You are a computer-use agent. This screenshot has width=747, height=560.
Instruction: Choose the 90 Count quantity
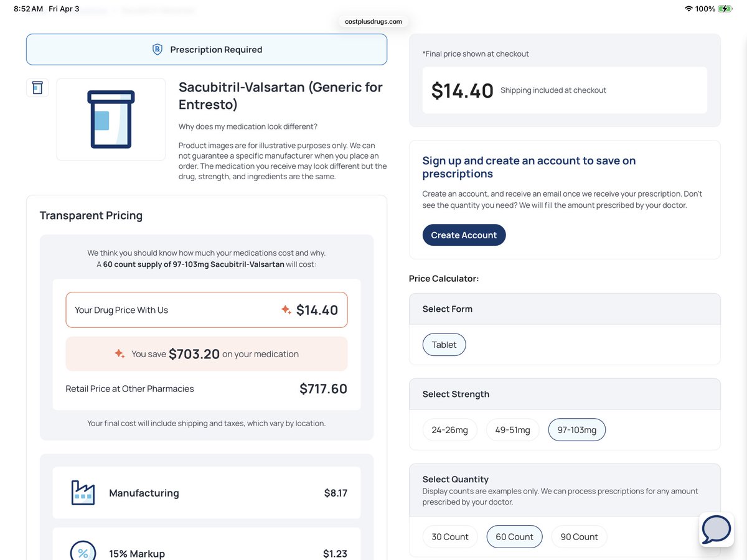click(x=579, y=536)
